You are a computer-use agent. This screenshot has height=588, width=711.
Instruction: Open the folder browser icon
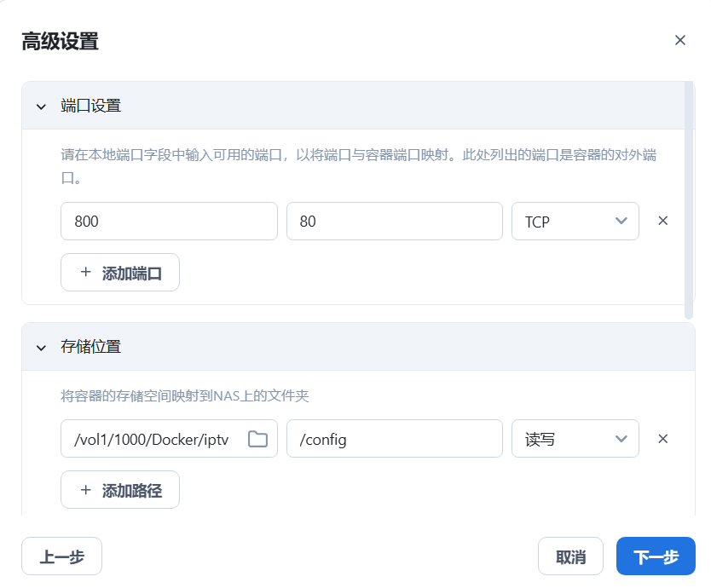(258, 439)
